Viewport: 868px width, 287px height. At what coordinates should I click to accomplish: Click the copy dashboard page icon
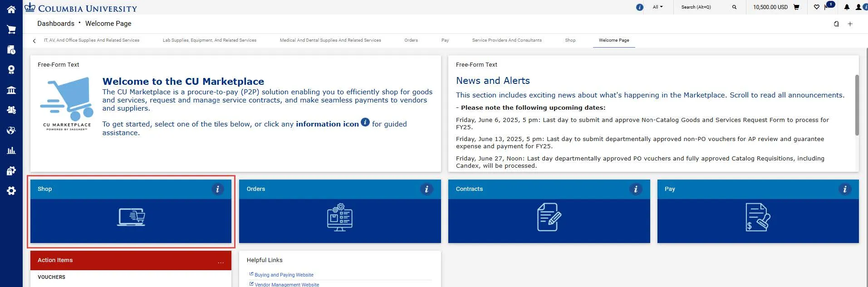pos(836,24)
